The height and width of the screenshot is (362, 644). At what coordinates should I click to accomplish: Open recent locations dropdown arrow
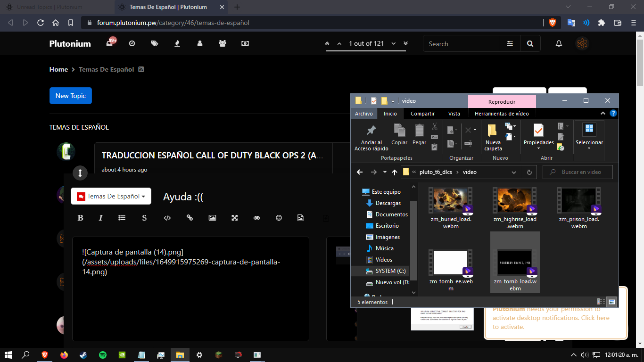[385, 172]
